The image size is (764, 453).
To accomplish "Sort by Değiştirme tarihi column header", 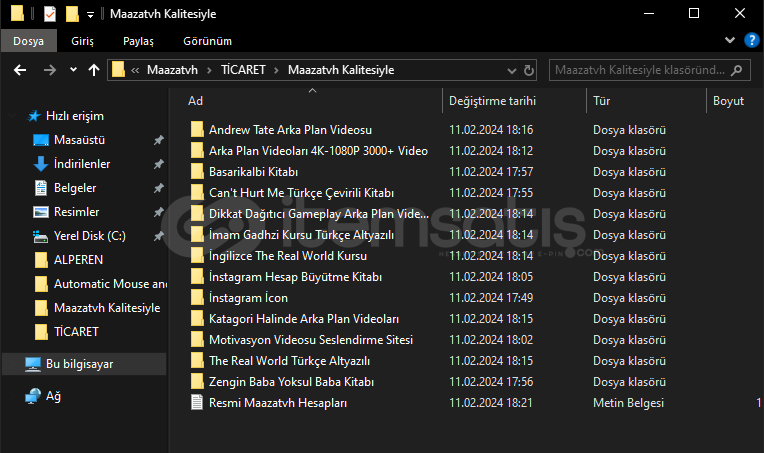I will pos(492,101).
